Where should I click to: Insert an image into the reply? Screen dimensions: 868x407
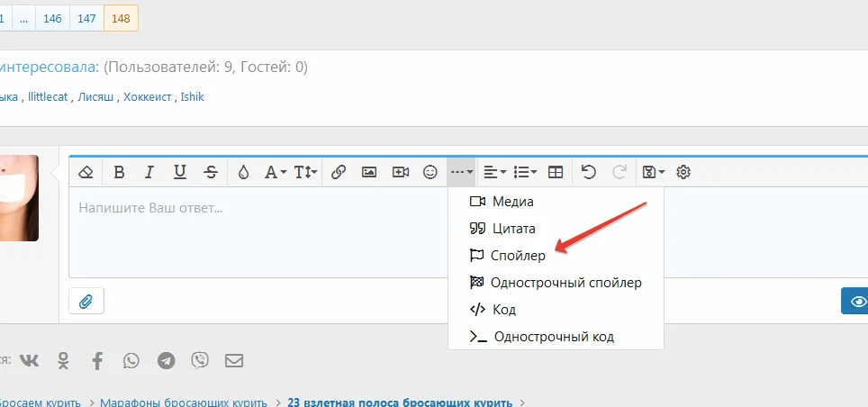(x=369, y=172)
